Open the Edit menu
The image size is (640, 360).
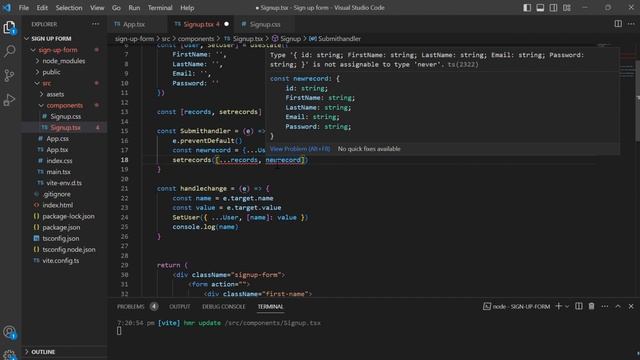(42, 8)
